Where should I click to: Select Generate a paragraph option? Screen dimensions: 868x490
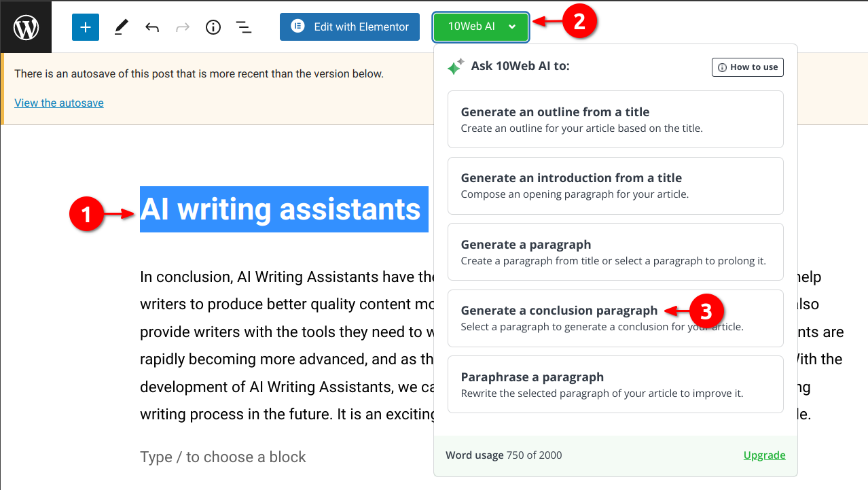[x=615, y=251]
